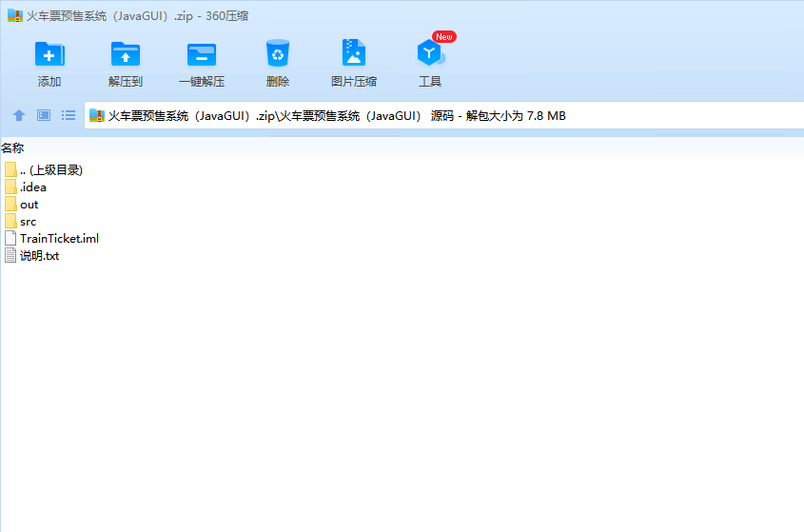Click the TrainTicket.iml file icon
The image size is (804, 532).
[10, 239]
